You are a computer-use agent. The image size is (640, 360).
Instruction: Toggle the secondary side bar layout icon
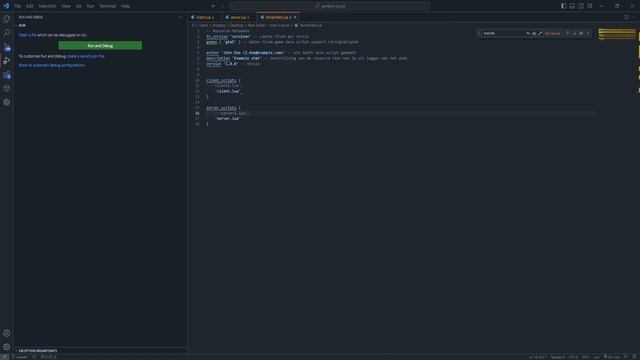[x=581, y=6]
